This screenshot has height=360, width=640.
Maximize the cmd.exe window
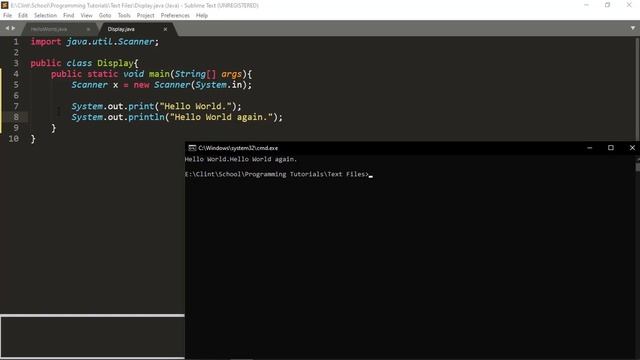click(x=611, y=148)
